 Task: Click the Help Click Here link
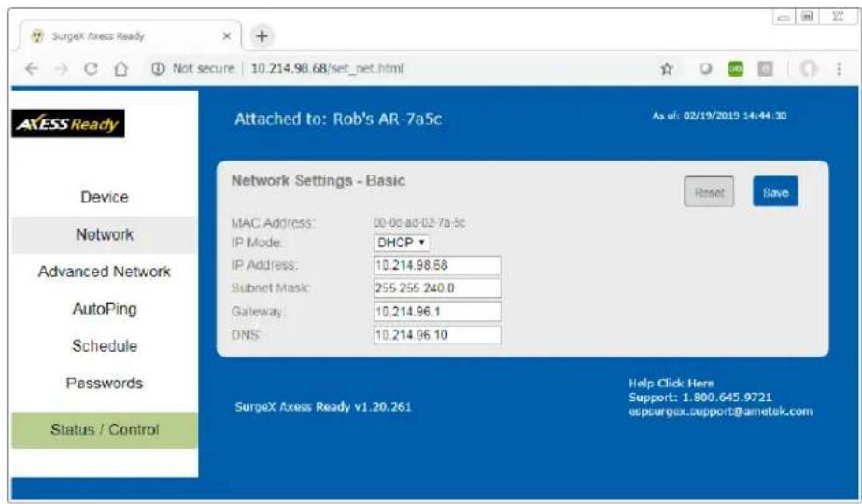coord(671,383)
